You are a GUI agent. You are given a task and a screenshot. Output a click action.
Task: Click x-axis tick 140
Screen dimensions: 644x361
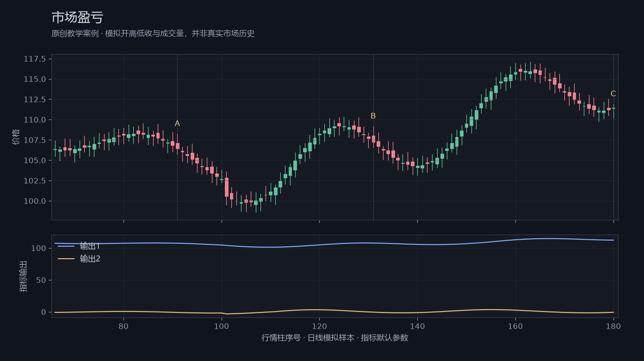417,326
